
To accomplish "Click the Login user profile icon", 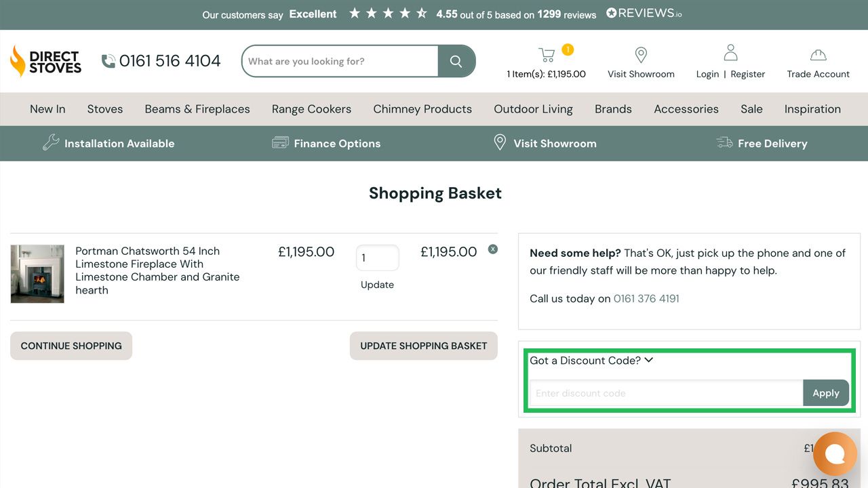I will pos(730,52).
